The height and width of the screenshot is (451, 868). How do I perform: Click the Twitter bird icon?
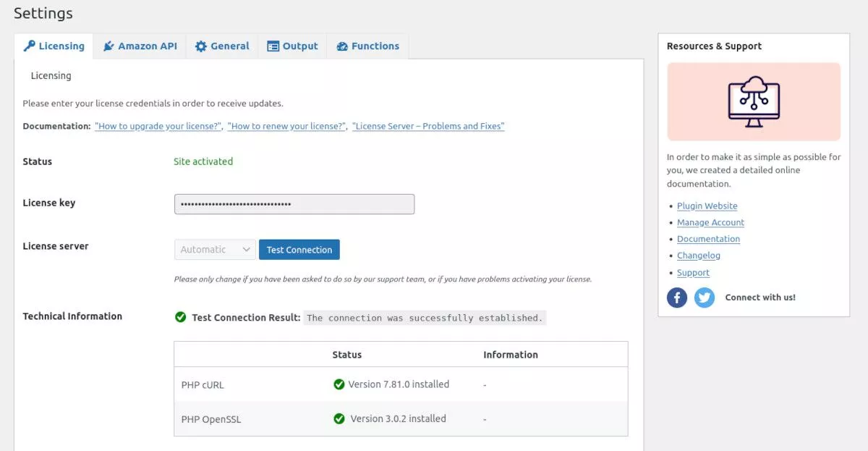[x=705, y=298]
